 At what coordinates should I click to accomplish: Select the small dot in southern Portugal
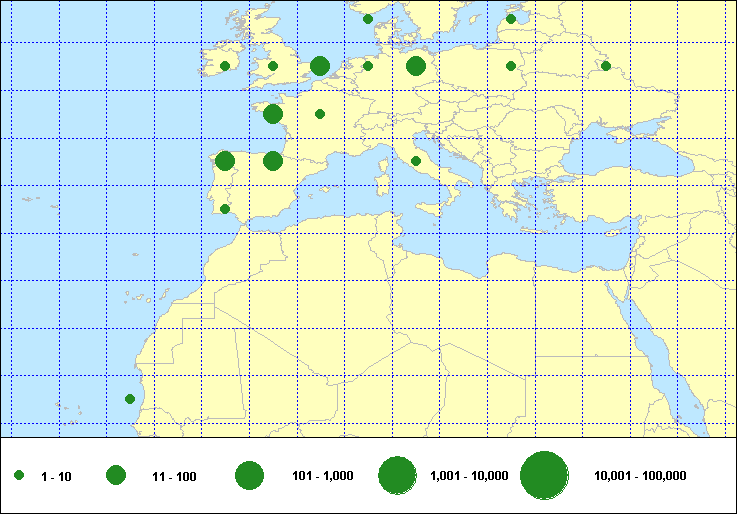[x=225, y=209]
